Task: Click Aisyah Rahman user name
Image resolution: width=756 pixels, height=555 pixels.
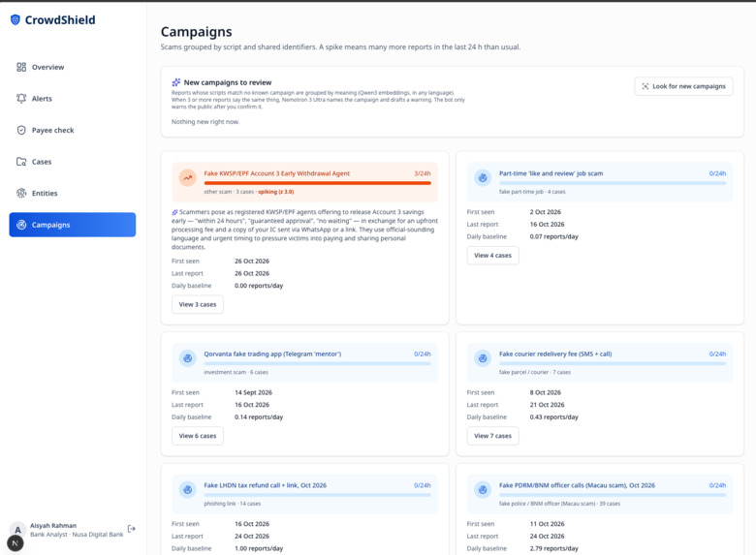Action: [53, 526]
